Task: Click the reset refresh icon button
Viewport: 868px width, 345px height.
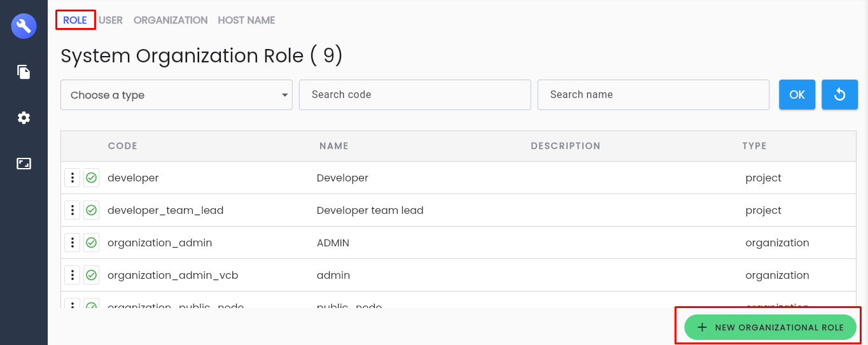Action: point(839,95)
